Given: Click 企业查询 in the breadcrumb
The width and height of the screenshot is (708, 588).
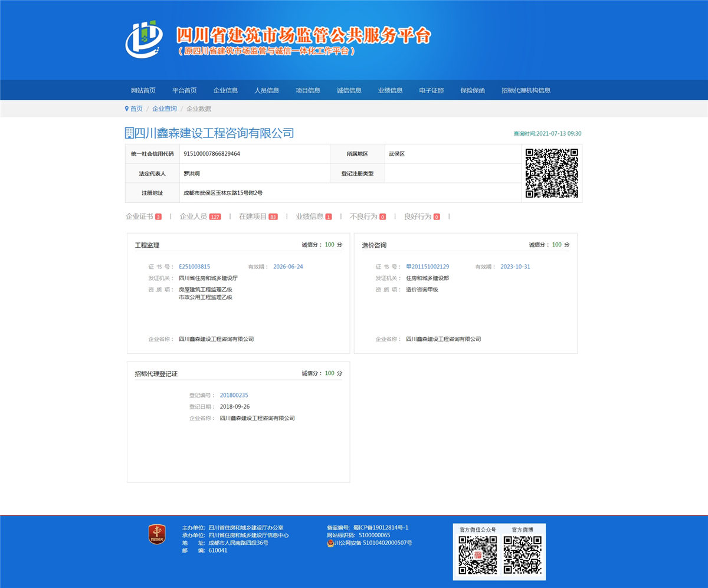Looking at the screenshot, I should point(165,109).
